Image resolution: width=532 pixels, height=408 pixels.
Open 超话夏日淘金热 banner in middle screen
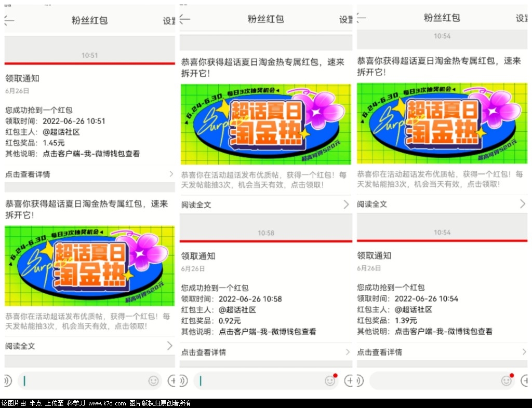point(266,125)
